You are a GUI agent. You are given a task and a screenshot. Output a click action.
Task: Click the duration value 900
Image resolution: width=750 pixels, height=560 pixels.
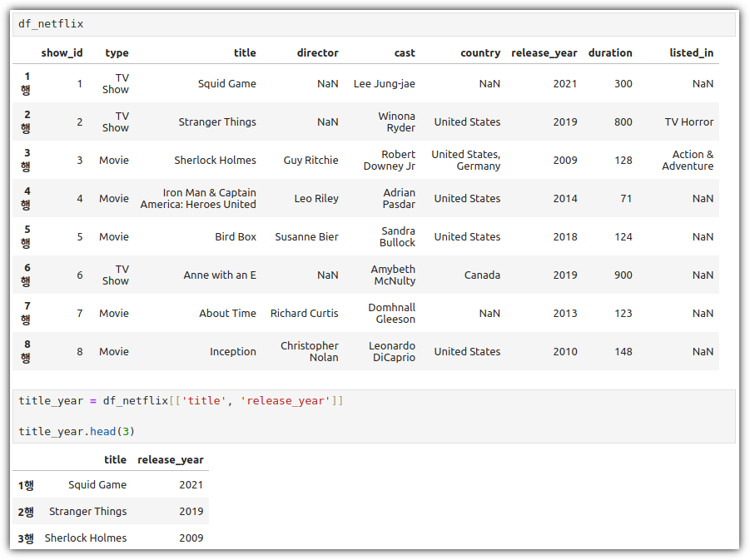[x=623, y=275]
